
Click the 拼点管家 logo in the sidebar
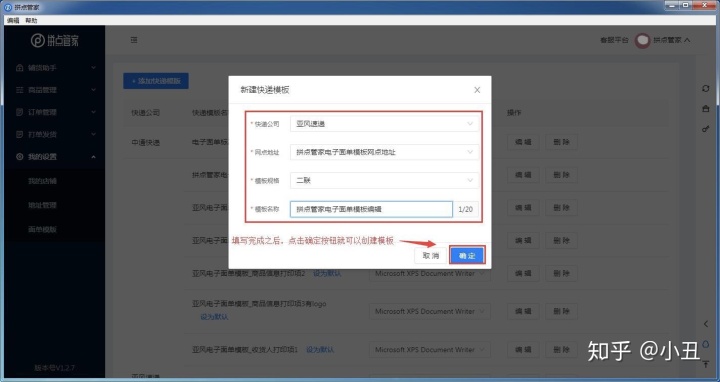click(55, 40)
